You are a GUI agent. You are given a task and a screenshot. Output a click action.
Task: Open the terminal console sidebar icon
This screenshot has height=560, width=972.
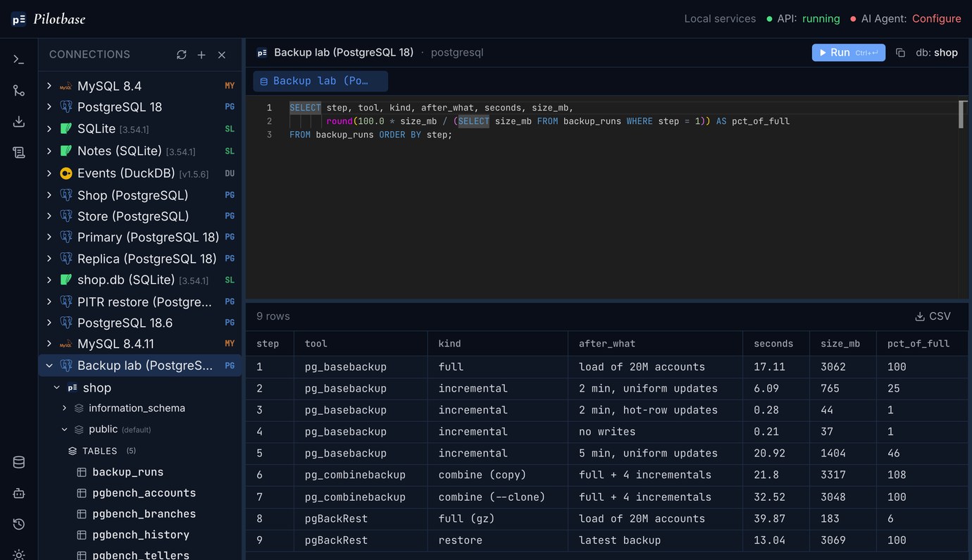[x=19, y=60]
